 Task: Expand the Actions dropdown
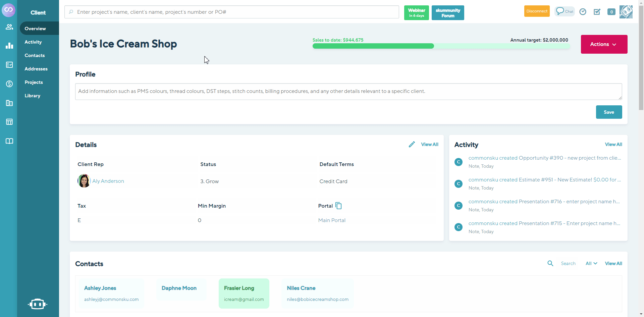603,44
